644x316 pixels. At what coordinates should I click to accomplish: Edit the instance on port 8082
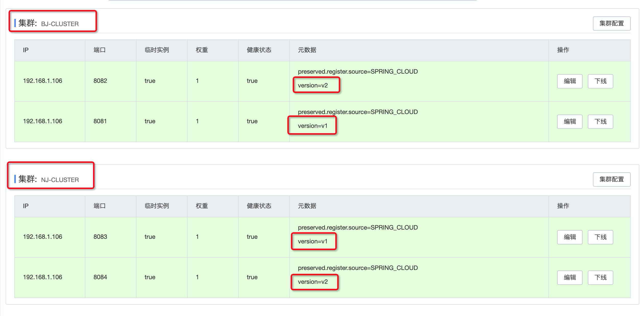pyautogui.click(x=570, y=81)
